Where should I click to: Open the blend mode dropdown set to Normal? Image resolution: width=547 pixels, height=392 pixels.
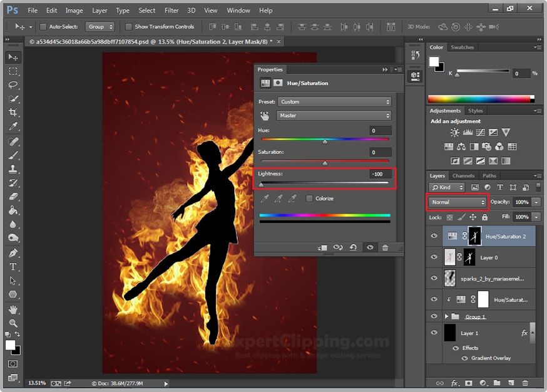(457, 202)
